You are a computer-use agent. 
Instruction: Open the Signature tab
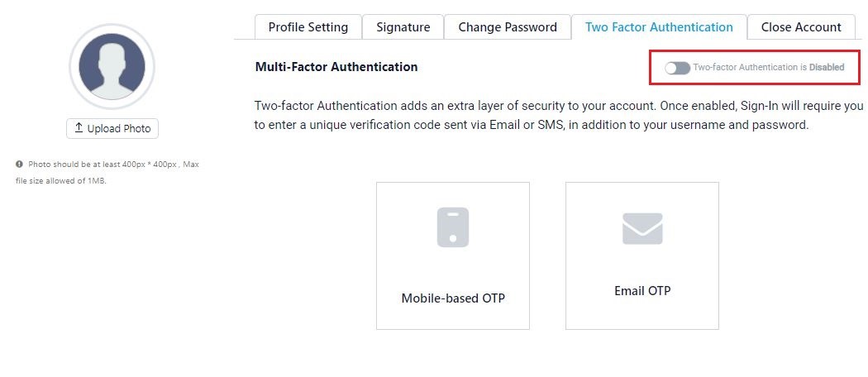[403, 27]
